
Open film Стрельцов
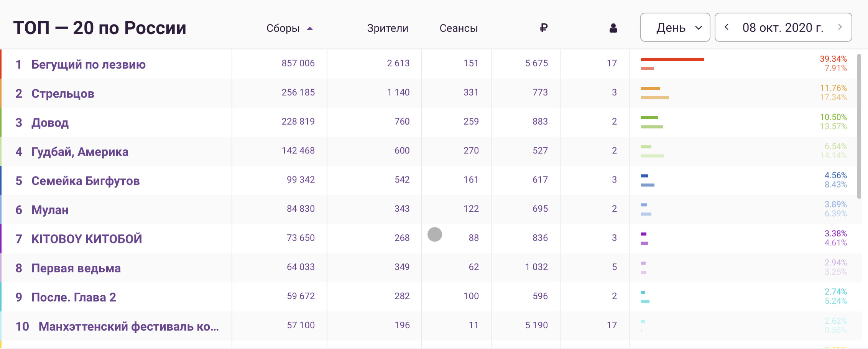[63, 94]
